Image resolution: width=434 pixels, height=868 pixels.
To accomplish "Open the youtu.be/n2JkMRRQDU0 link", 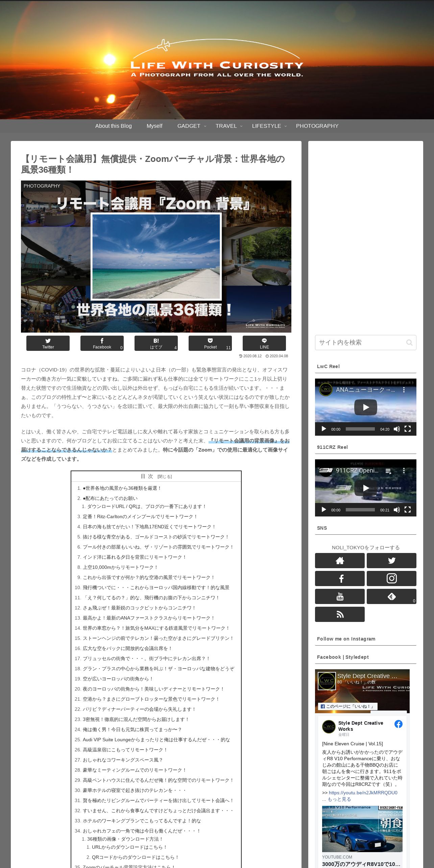I will [x=363, y=793].
